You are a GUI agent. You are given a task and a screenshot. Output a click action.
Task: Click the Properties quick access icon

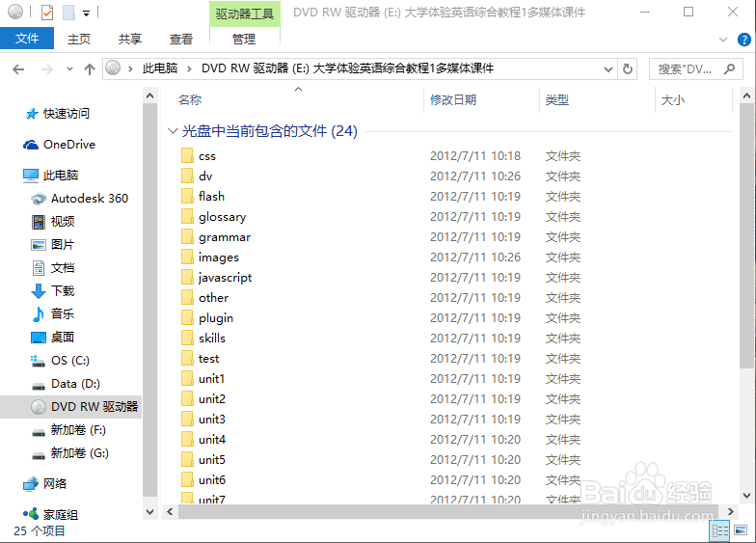[x=46, y=12]
